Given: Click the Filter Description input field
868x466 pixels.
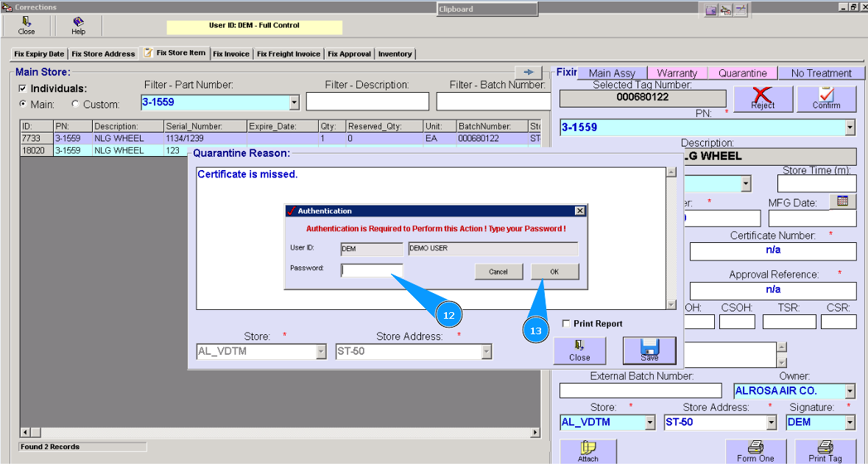Looking at the screenshot, I should pos(367,102).
